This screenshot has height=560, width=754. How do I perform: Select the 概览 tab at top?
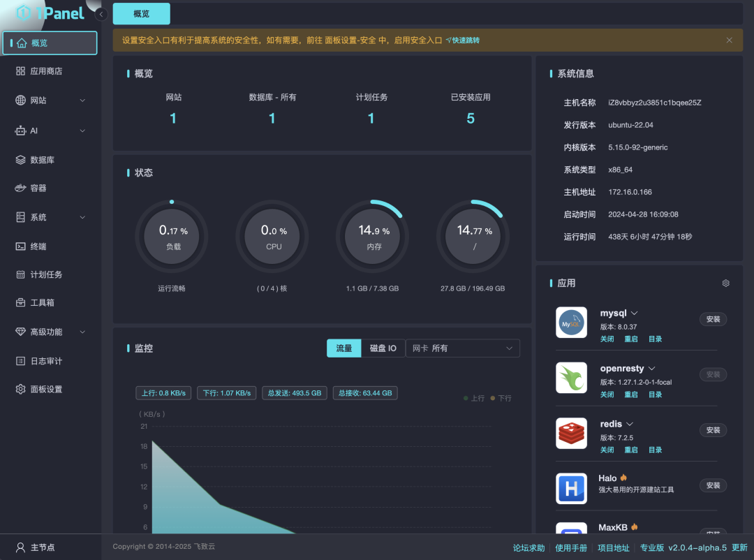[x=141, y=14]
